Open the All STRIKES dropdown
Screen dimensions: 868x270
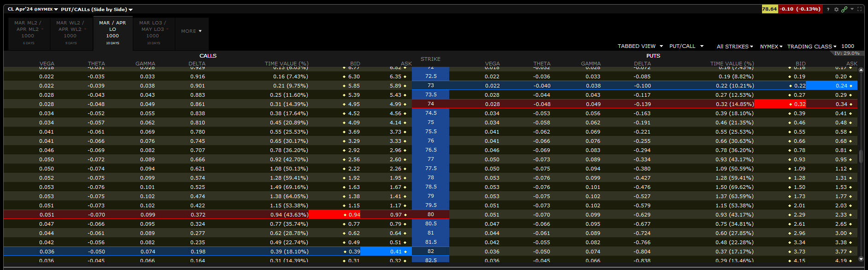coord(735,47)
